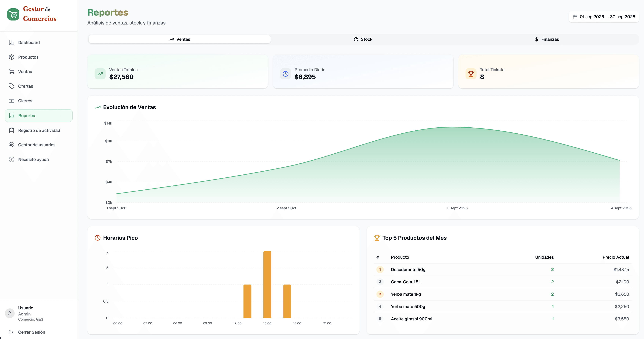
Task: Click the Desodorante 50g row
Action: pyautogui.click(x=503, y=270)
